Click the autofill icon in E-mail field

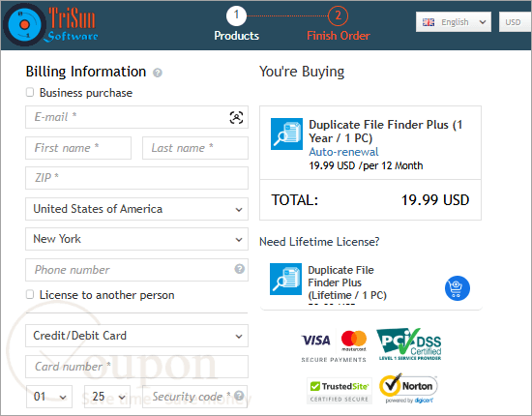(236, 117)
